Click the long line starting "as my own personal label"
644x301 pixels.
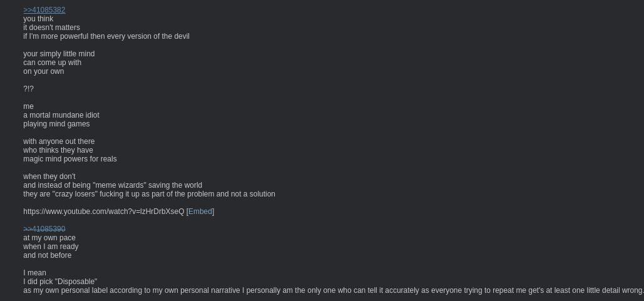[x=334, y=290]
